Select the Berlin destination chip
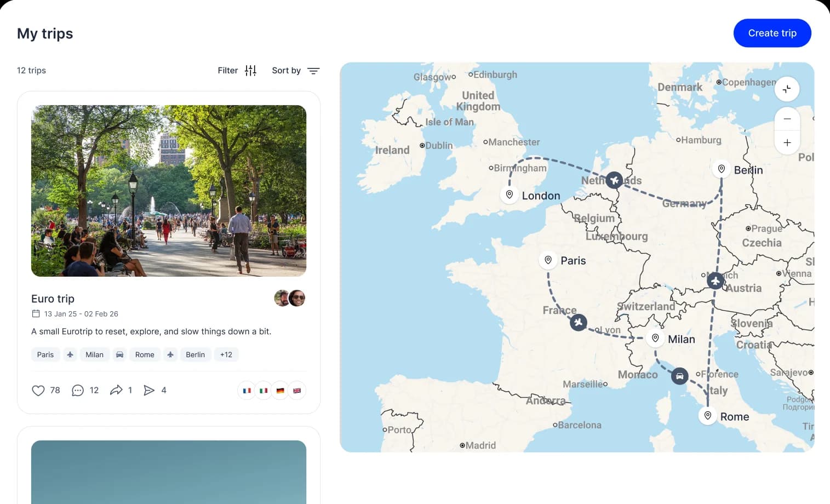This screenshot has width=830, height=504. click(x=195, y=354)
